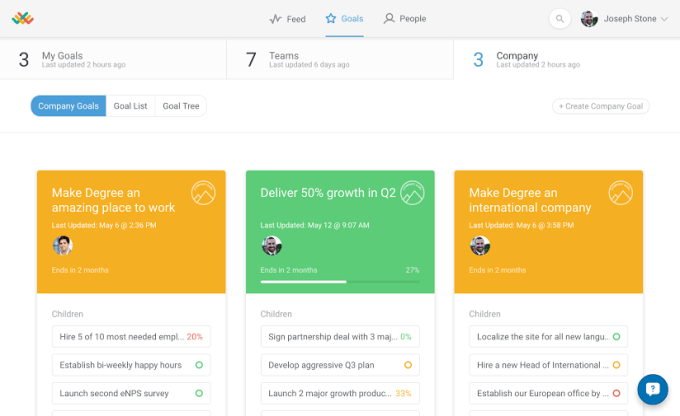Open 'Deliver 50% growth in Q2' goal
Viewport: 680px width, 416px height.
pos(328,193)
